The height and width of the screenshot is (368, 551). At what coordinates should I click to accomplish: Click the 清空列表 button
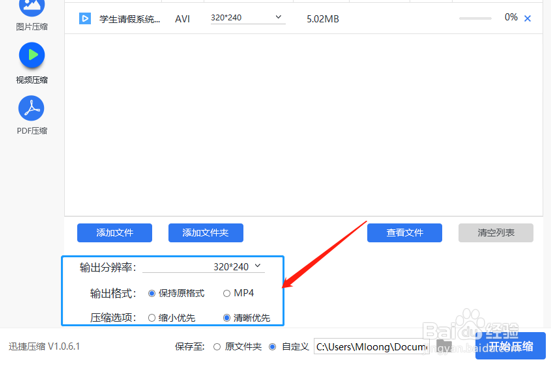496,233
